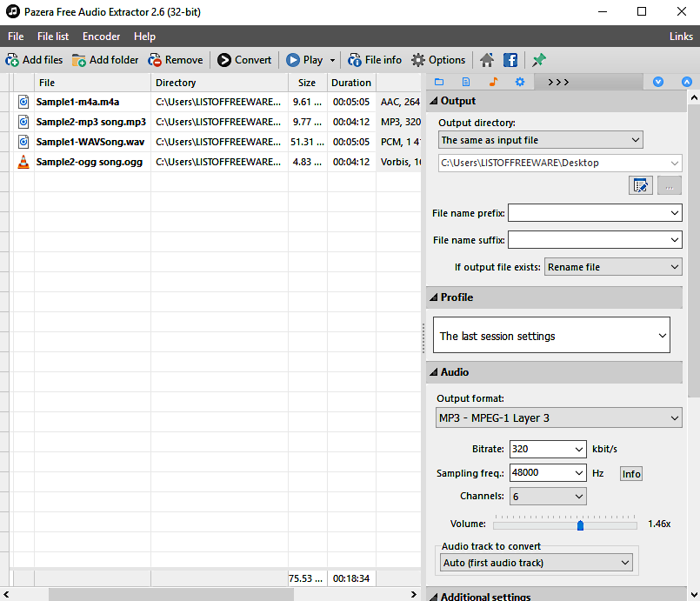Open the Encoder menu
This screenshot has height=601, width=700.
102,37
